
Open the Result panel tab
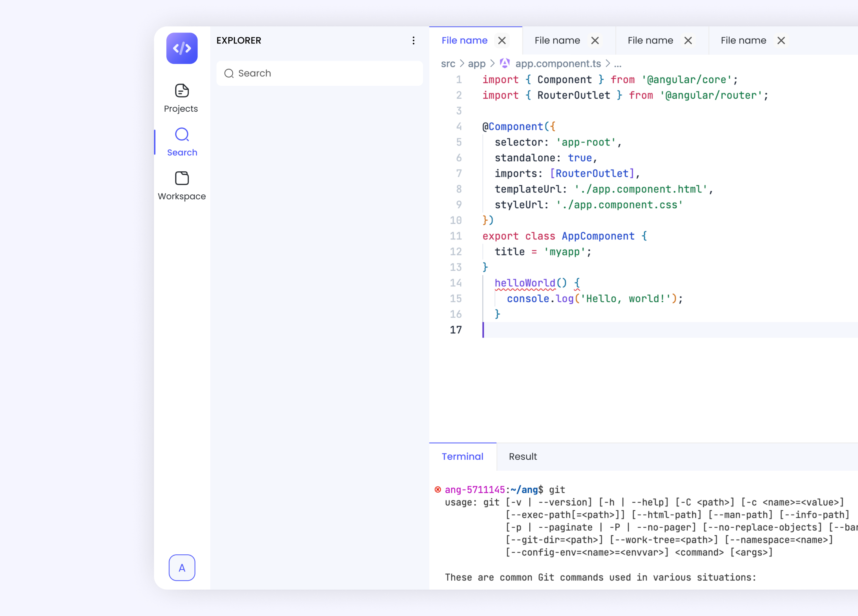pyautogui.click(x=523, y=457)
